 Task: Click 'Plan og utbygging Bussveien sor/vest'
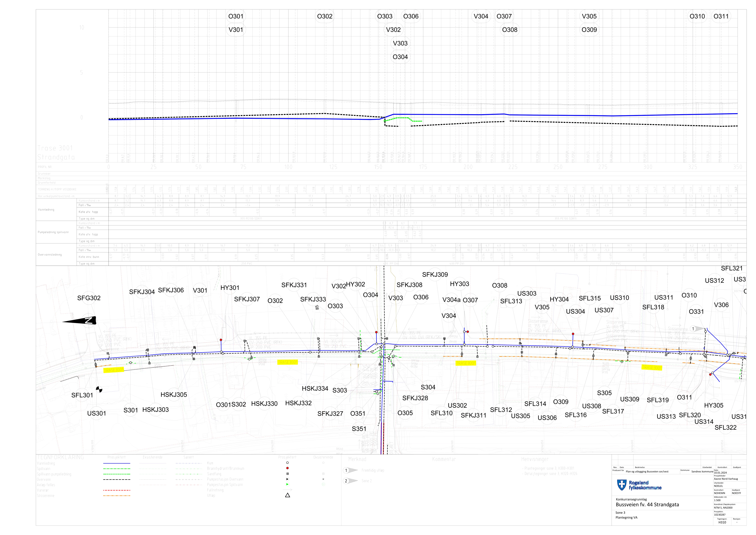pyautogui.click(x=647, y=472)
